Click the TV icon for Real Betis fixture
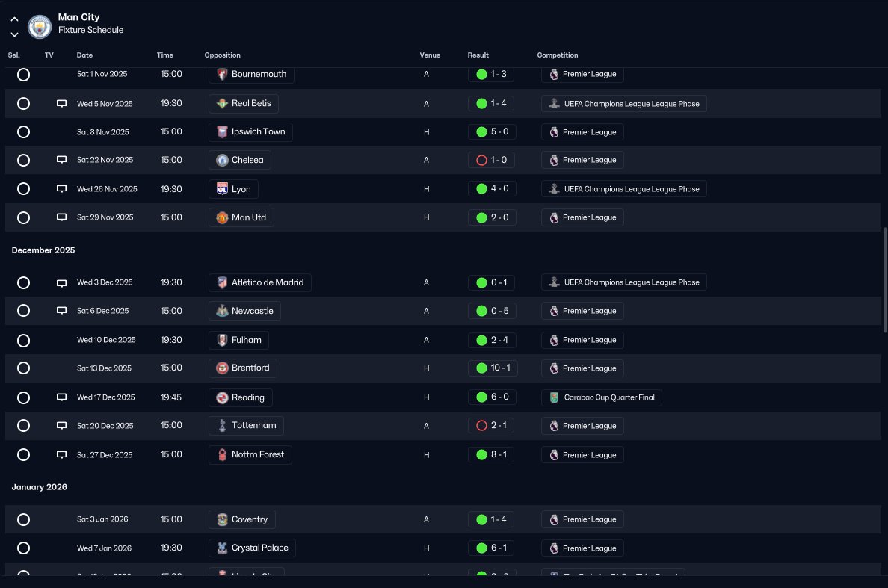The height and width of the screenshot is (588, 888). [x=62, y=104]
